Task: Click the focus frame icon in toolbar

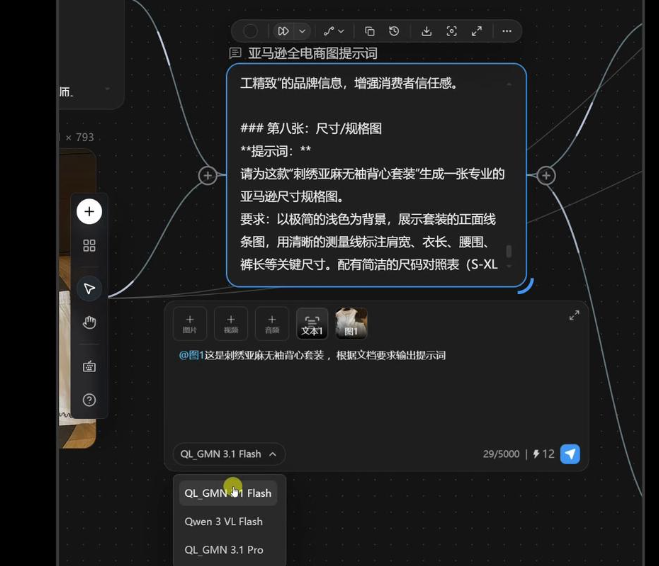Action: click(x=451, y=31)
